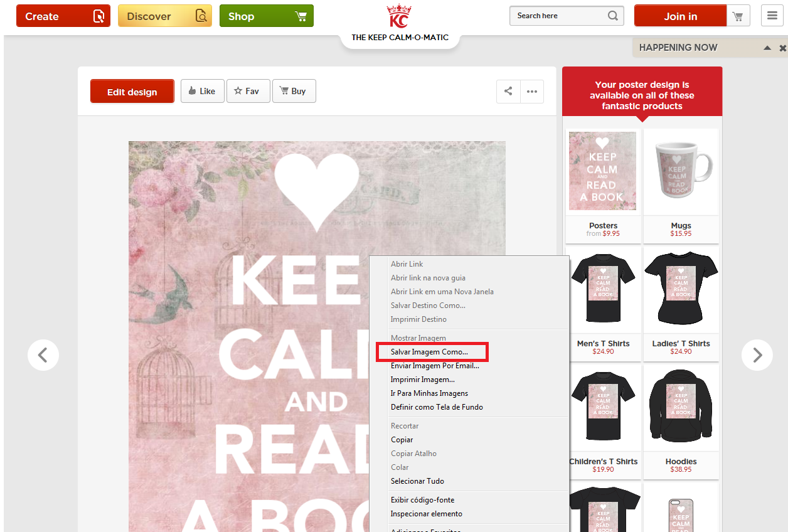Open the Discover section
Screen dimensions: 788x532
[x=165, y=16]
